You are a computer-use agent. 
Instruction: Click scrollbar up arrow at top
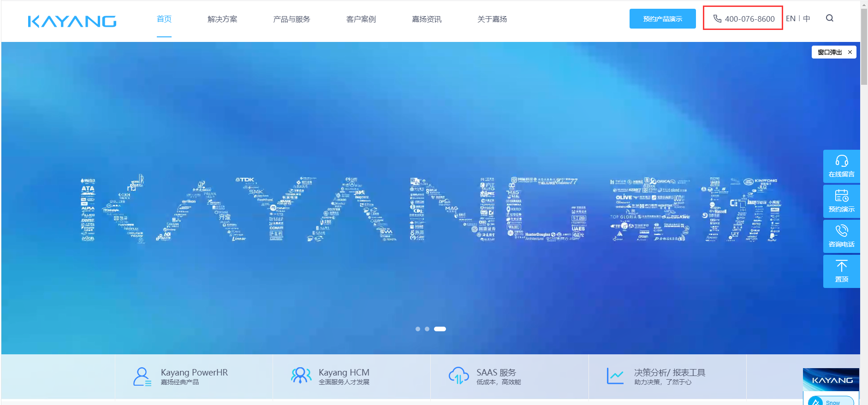tap(864, 4)
